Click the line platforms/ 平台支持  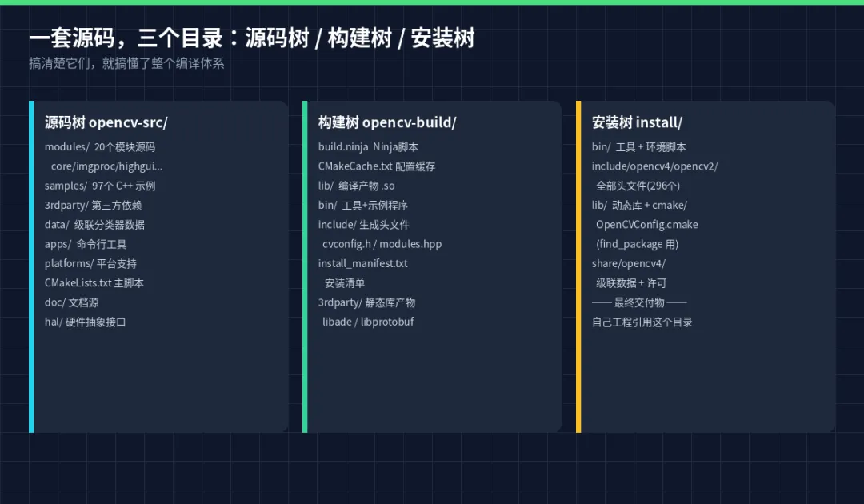(90, 264)
